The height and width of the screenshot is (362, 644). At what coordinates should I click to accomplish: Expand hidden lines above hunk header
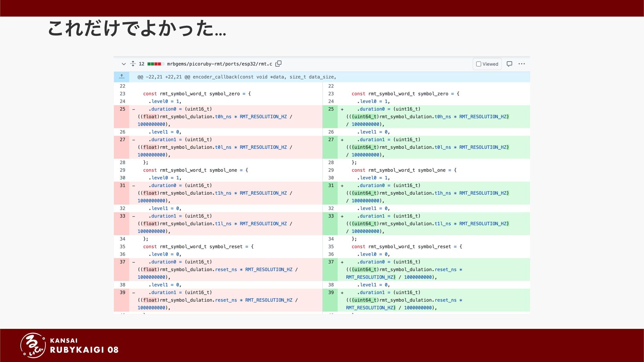point(121,77)
